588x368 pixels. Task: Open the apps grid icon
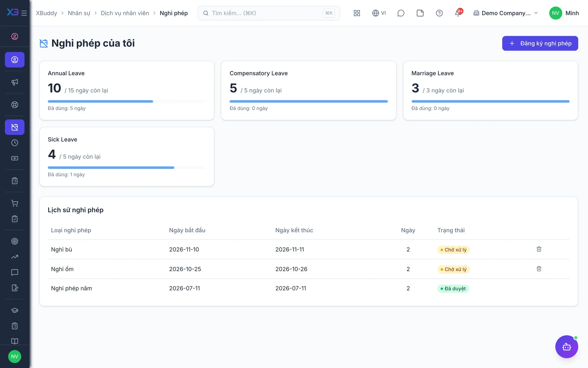[357, 13]
